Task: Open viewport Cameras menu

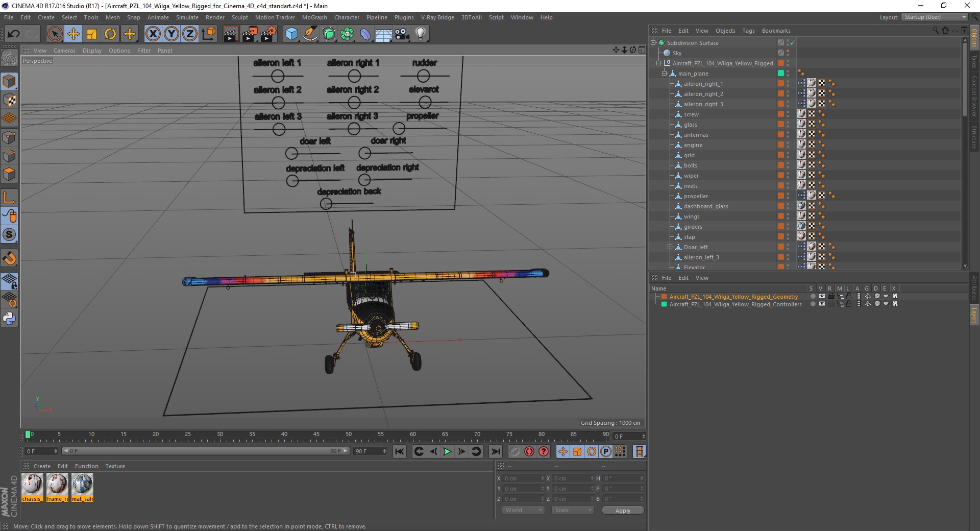Action: click(x=64, y=51)
